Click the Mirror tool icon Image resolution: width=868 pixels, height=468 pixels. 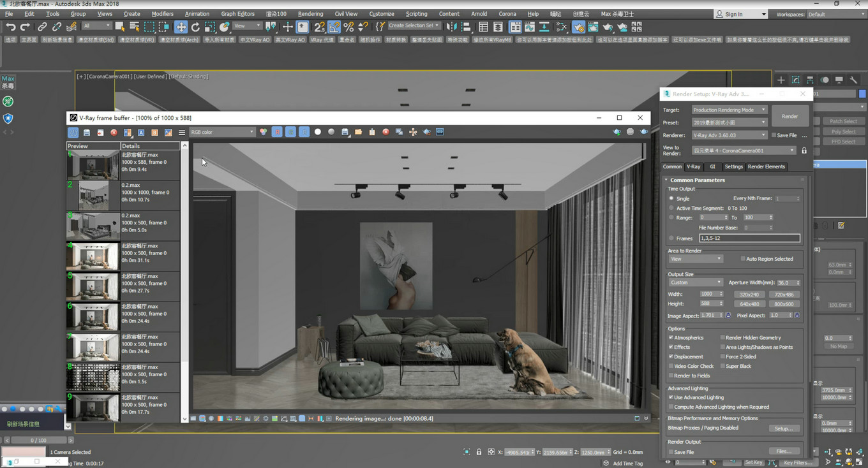[452, 27]
